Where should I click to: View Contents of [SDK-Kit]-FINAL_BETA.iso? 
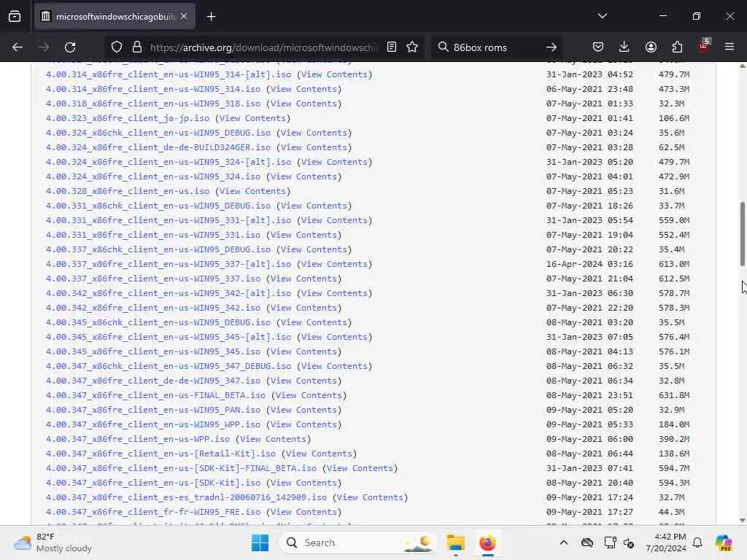pyautogui.click(x=360, y=468)
